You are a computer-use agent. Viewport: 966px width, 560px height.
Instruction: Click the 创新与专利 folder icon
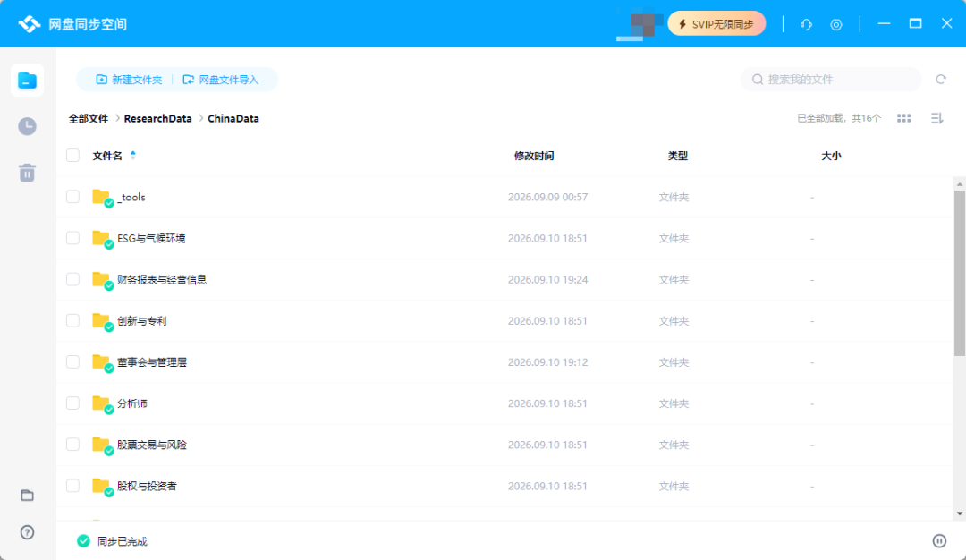pos(102,321)
